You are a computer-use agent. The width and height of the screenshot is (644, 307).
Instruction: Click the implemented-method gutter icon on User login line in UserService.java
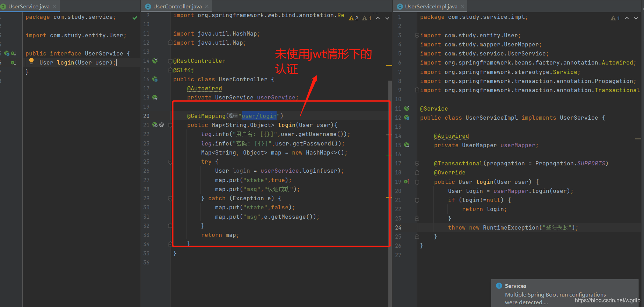(13, 62)
